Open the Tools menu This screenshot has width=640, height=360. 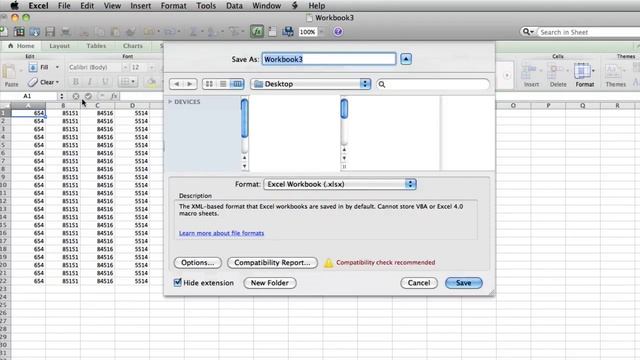tap(206, 6)
